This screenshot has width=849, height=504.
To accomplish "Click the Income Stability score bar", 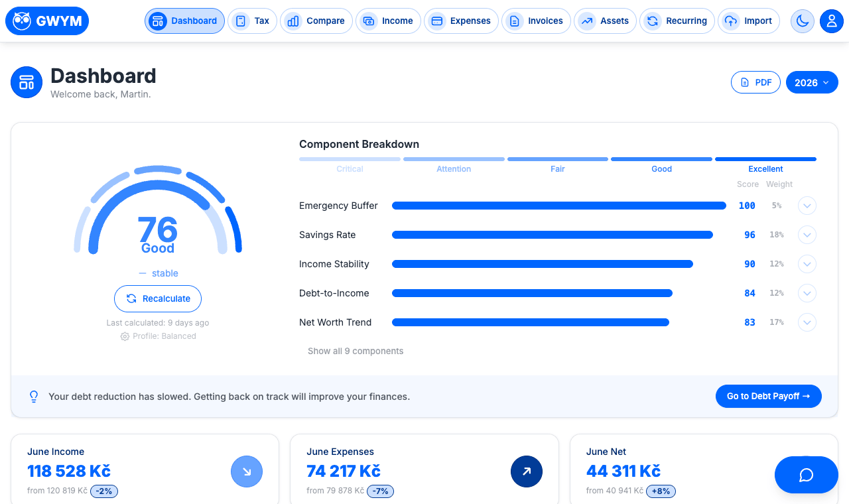I will click(543, 264).
